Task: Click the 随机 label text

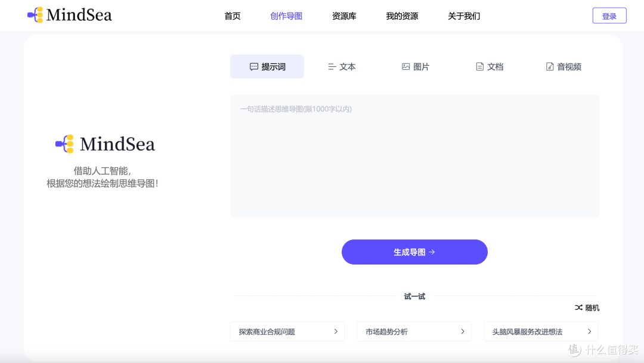Action: pyautogui.click(x=592, y=307)
